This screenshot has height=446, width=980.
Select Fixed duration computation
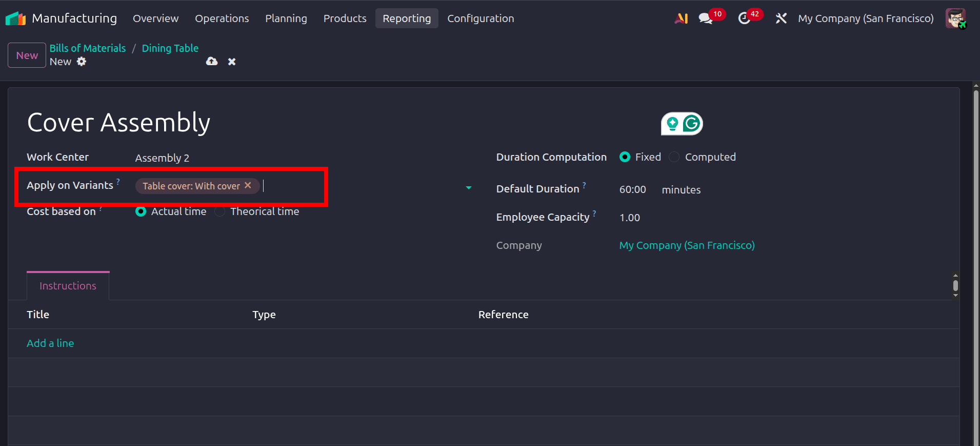[x=625, y=157]
